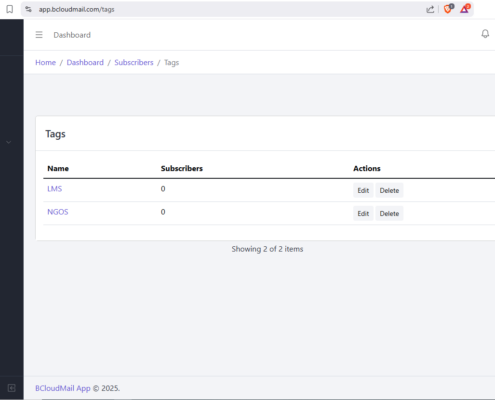
Task: Click the browser bookmark icon
Action: (x=10, y=9)
